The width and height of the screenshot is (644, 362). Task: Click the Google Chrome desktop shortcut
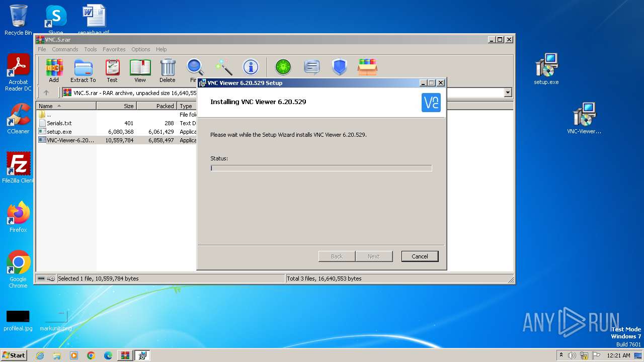click(18, 269)
